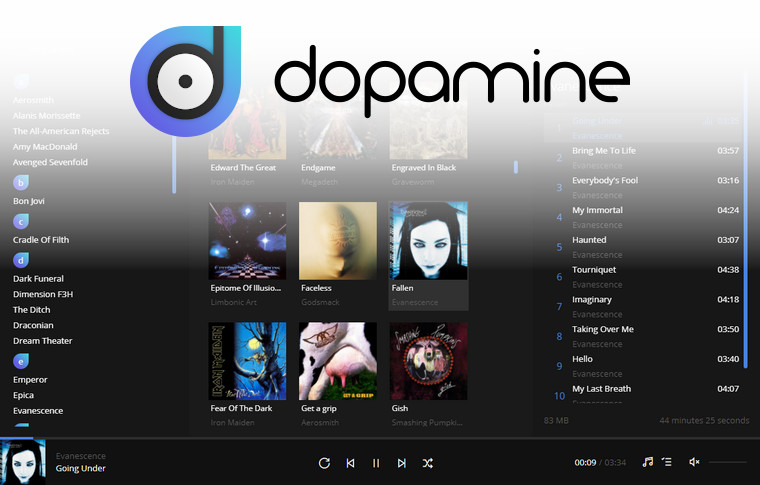Click the 'd' letter header icon
The width and height of the screenshot is (760, 485).
[x=20, y=260]
